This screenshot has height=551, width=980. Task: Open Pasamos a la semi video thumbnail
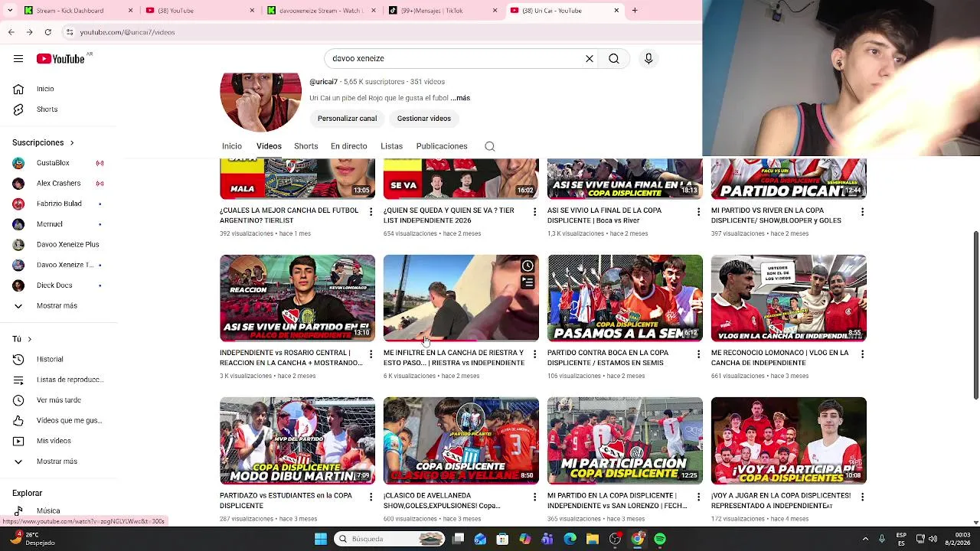tap(625, 298)
